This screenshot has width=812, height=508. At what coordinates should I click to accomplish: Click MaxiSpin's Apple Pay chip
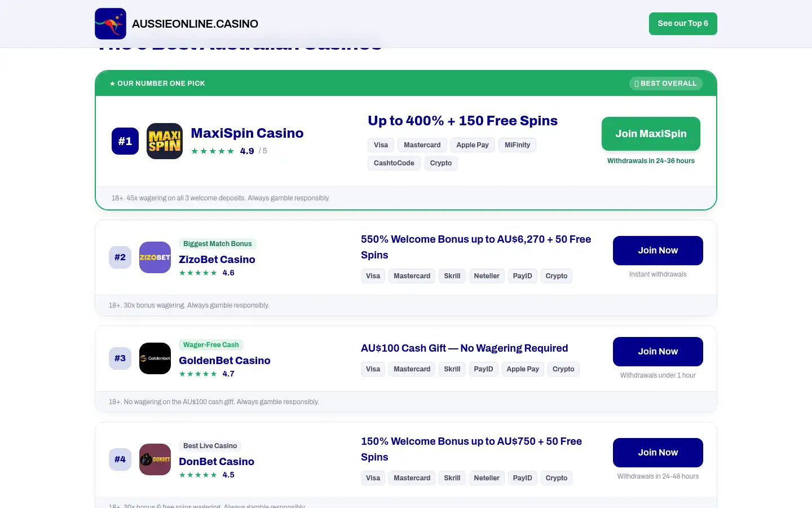(473, 145)
